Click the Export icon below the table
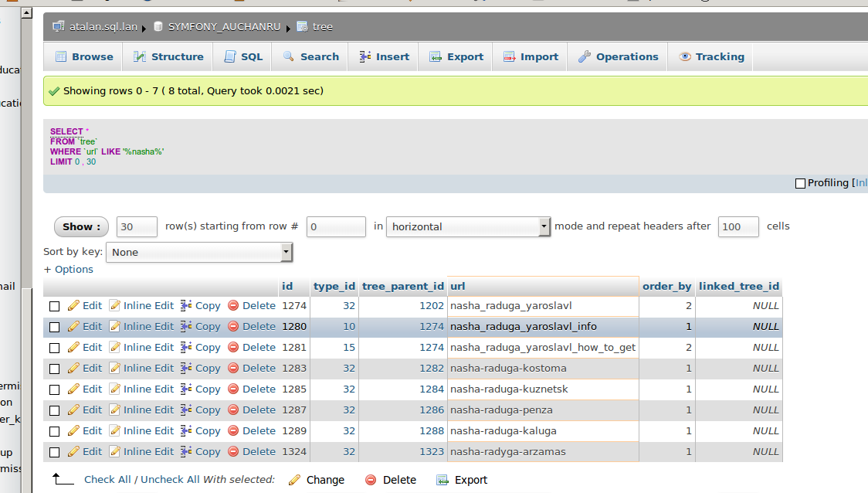 tap(442, 480)
